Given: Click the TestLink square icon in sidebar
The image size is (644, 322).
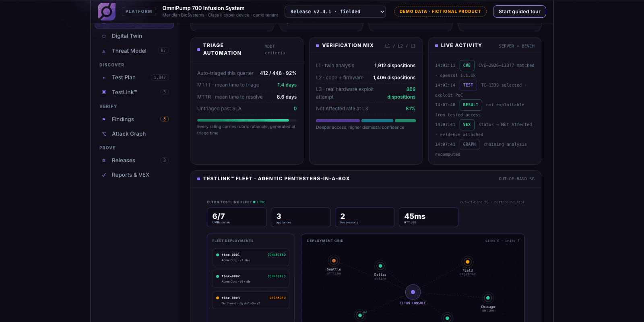Looking at the screenshot, I should 104,92.
